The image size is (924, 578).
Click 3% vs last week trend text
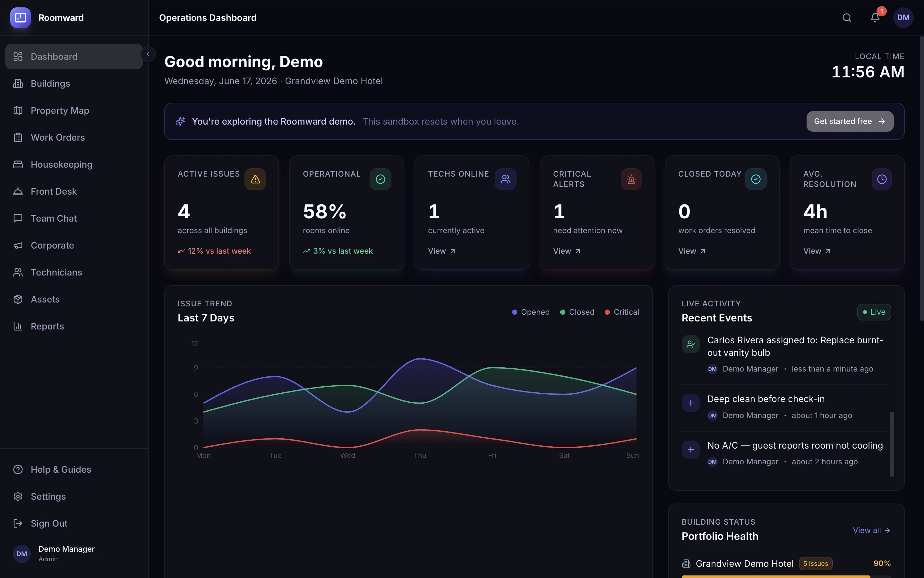tap(338, 251)
